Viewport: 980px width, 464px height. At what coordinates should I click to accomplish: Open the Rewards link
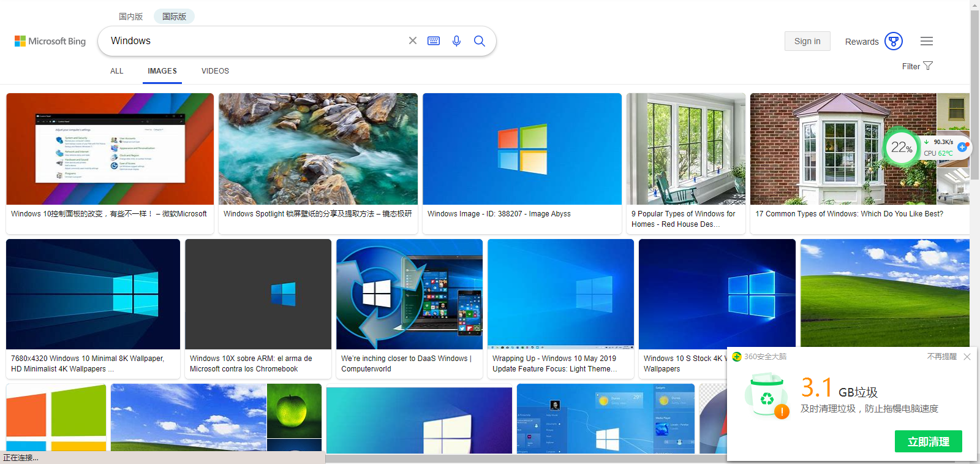click(x=862, y=42)
